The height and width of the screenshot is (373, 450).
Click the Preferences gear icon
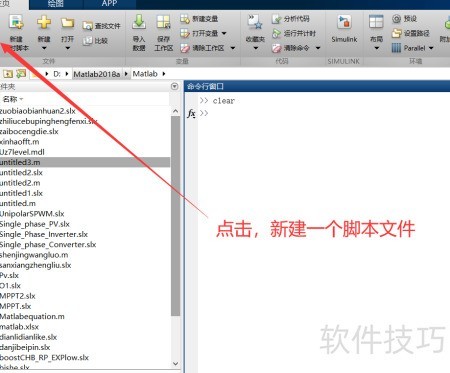click(396, 19)
